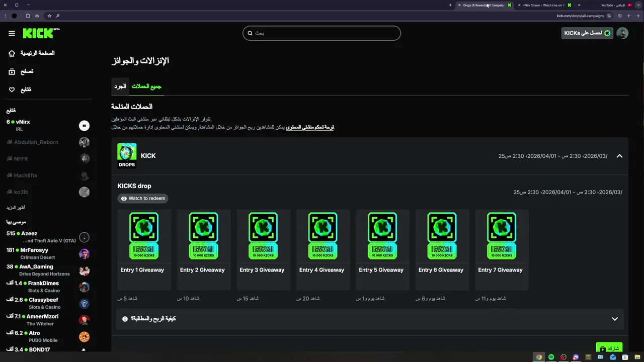Open a new browser tab
Viewport: 644px width, 362px height.
point(450,5)
